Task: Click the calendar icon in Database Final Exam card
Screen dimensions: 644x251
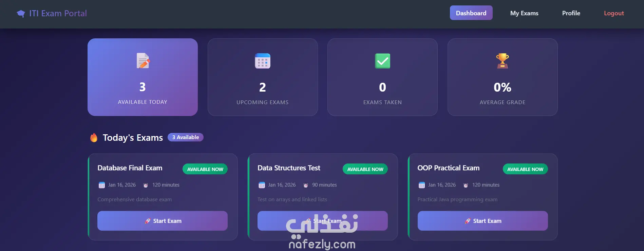Action: click(102, 185)
